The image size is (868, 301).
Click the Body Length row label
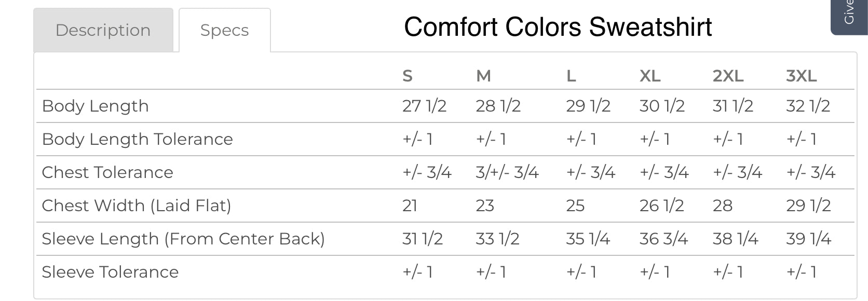coord(95,106)
